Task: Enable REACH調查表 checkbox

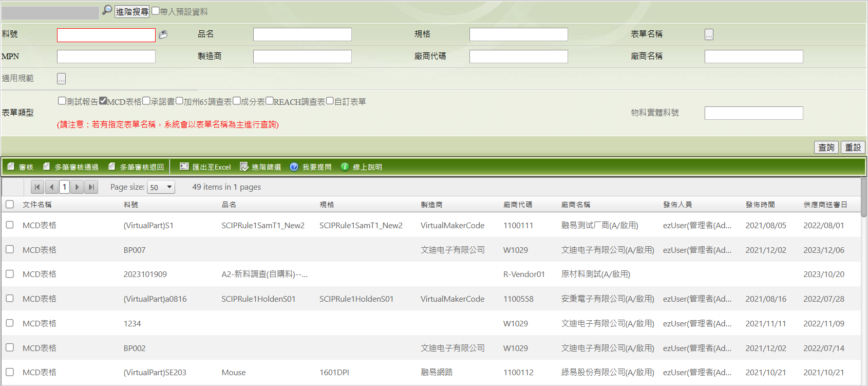Action: (x=270, y=101)
